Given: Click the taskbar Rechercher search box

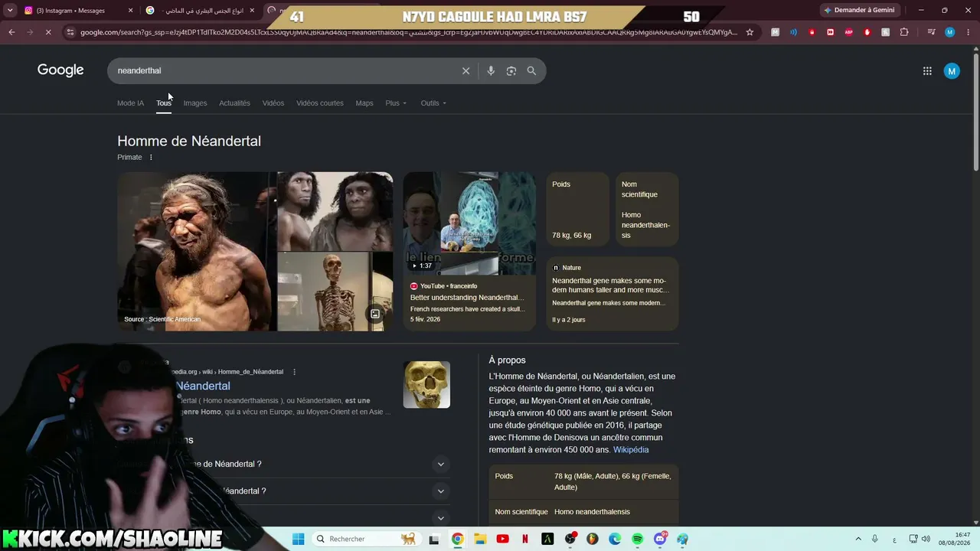Looking at the screenshot, I should click(366, 539).
